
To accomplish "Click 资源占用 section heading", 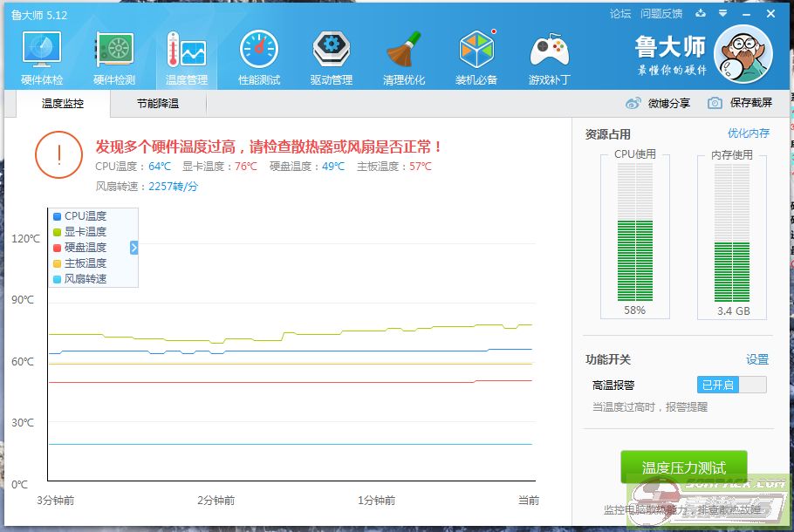I will click(607, 134).
